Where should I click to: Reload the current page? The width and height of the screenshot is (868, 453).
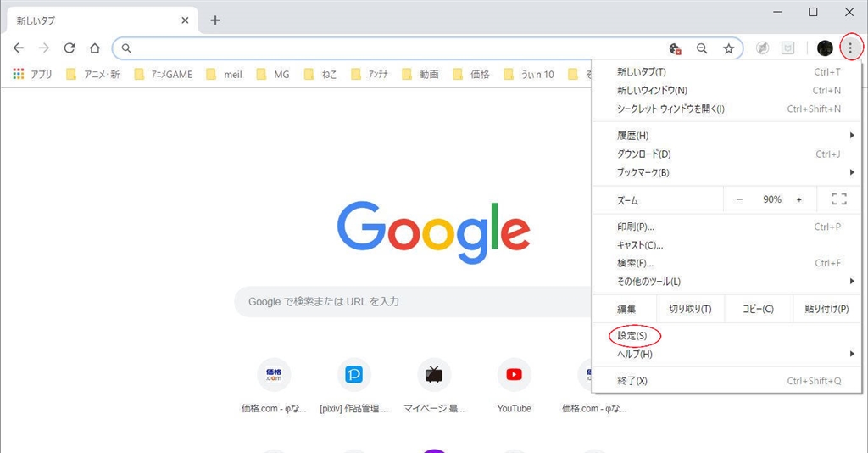(70, 48)
